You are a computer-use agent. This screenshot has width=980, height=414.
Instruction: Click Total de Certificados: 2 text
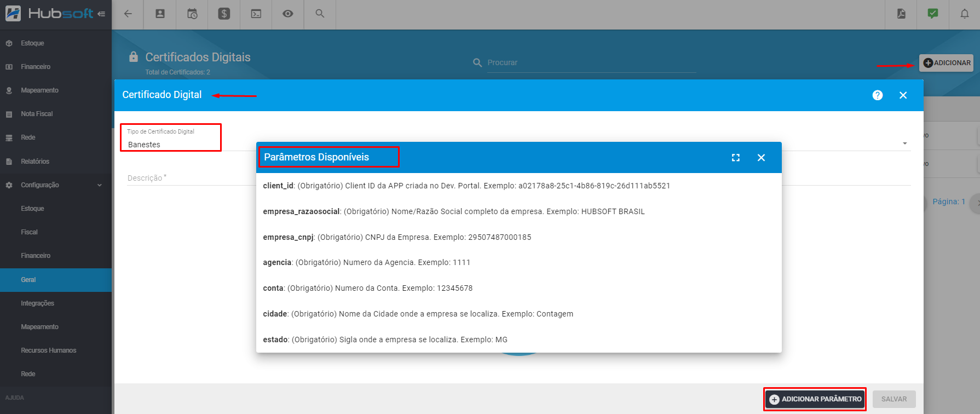[x=177, y=72]
